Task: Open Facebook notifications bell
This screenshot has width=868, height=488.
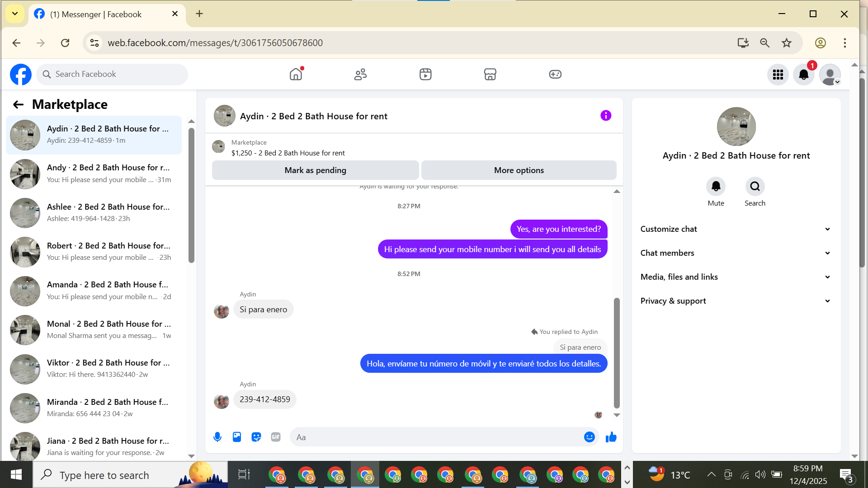Action: tap(803, 75)
